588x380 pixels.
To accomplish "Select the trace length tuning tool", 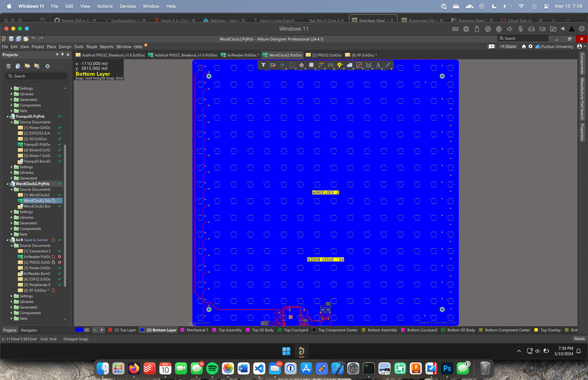I will tap(330, 65).
